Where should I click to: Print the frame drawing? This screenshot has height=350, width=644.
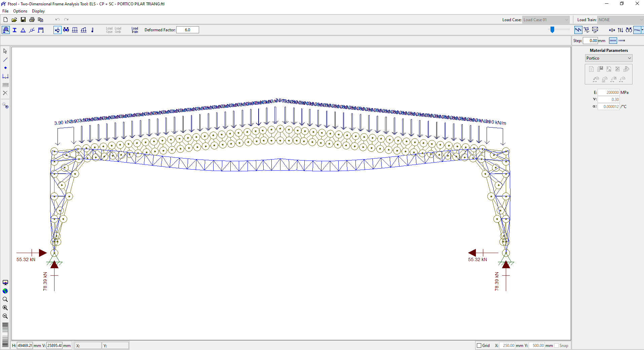(32, 20)
